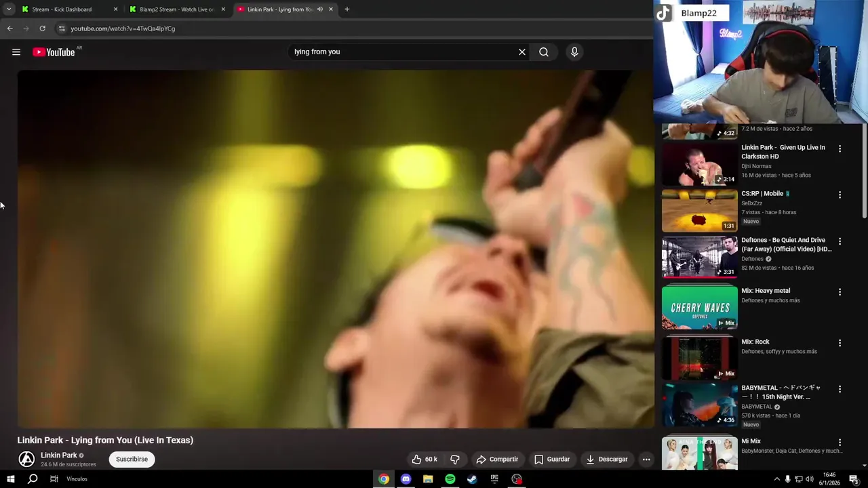This screenshot has height=488, width=868.
Task: Mute the Linkin Park tab audio
Action: pos(320,9)
